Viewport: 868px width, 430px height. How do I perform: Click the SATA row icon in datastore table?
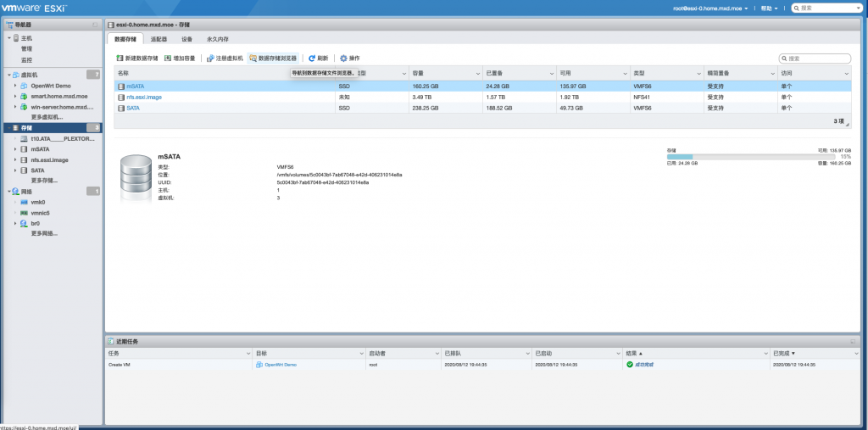click(121, 108)
